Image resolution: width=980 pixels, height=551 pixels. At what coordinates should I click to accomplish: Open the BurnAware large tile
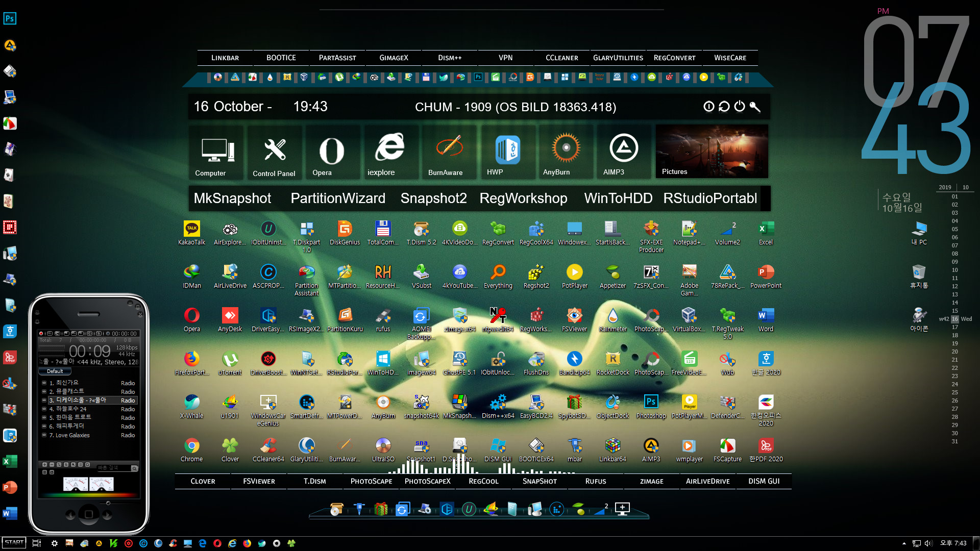(448, 153)
